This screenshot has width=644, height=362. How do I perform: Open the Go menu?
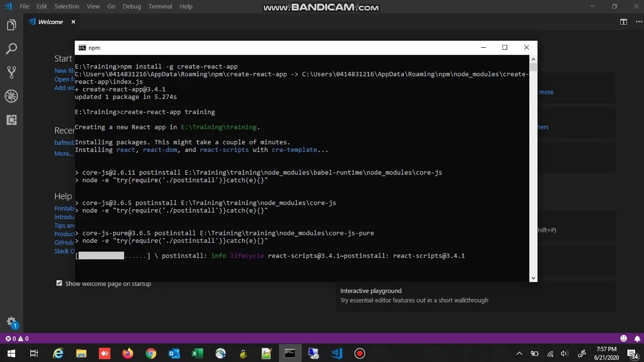click(111, 6)
